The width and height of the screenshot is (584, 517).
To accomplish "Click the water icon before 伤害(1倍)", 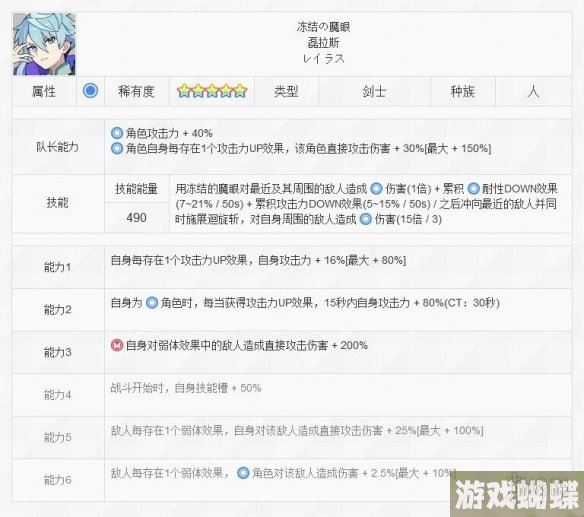I will (376, 189).
